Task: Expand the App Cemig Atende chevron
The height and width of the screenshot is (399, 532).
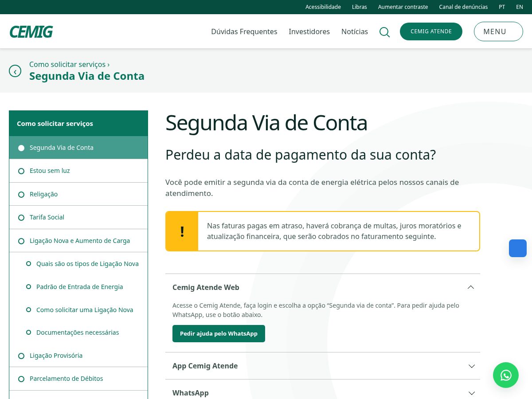Action: [472, 366]
